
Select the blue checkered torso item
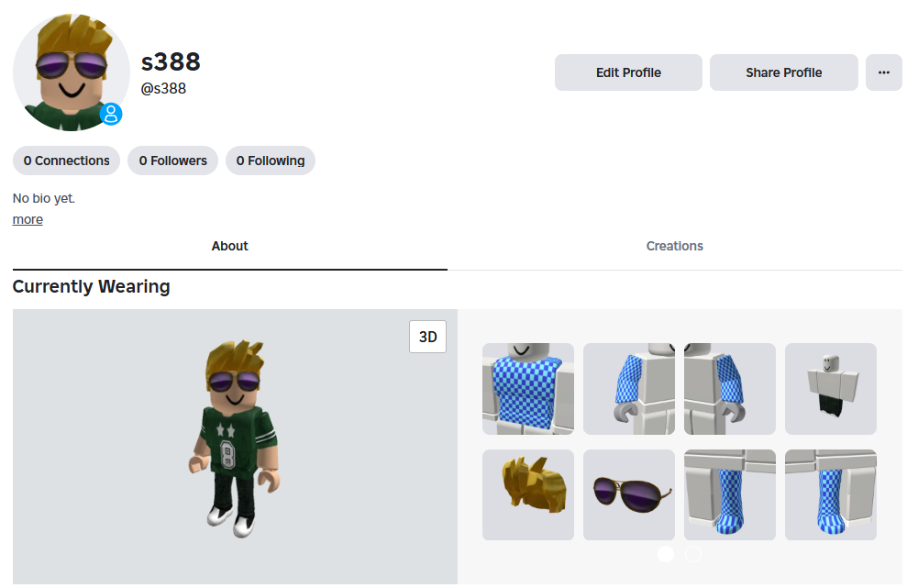coord(528,389)
